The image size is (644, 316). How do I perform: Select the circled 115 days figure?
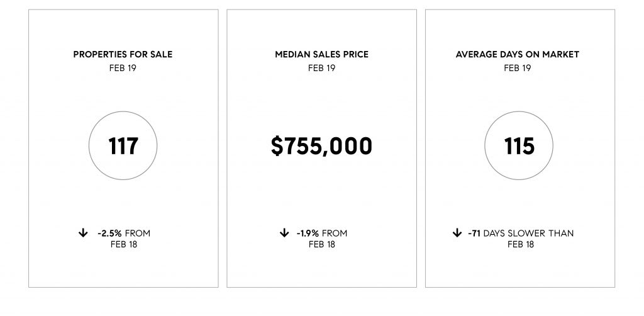coord(519,147)
